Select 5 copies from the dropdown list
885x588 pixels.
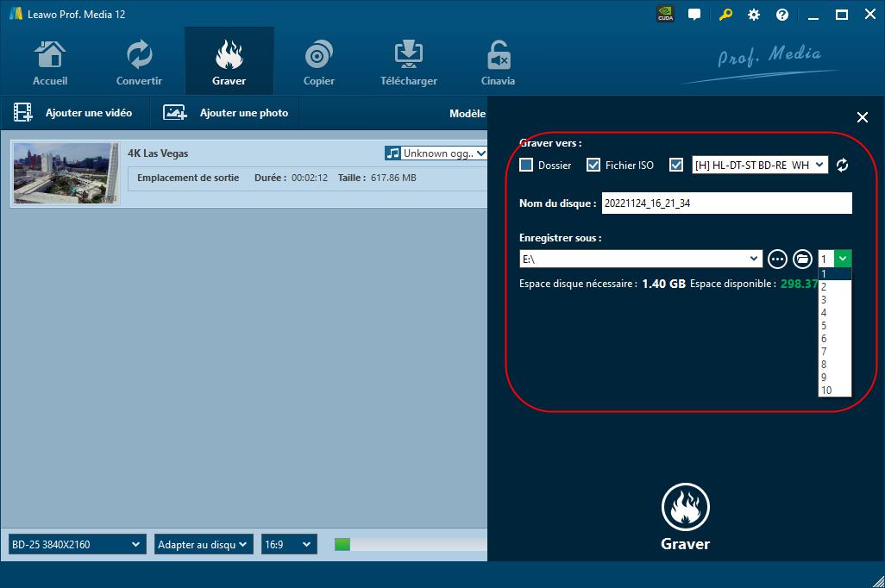pyautogui.click(x=825, y=326)
